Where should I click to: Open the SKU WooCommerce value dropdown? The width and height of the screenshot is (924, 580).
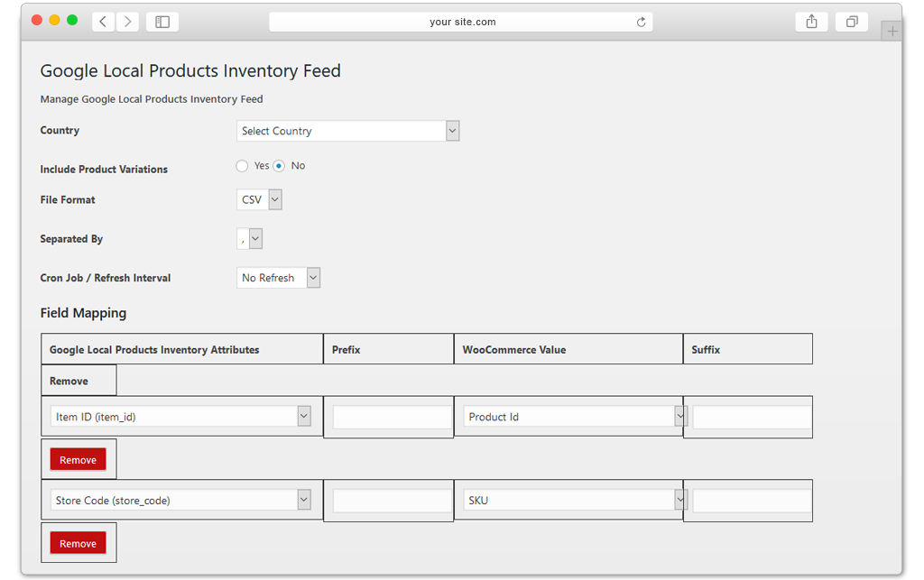coord(575,500)
